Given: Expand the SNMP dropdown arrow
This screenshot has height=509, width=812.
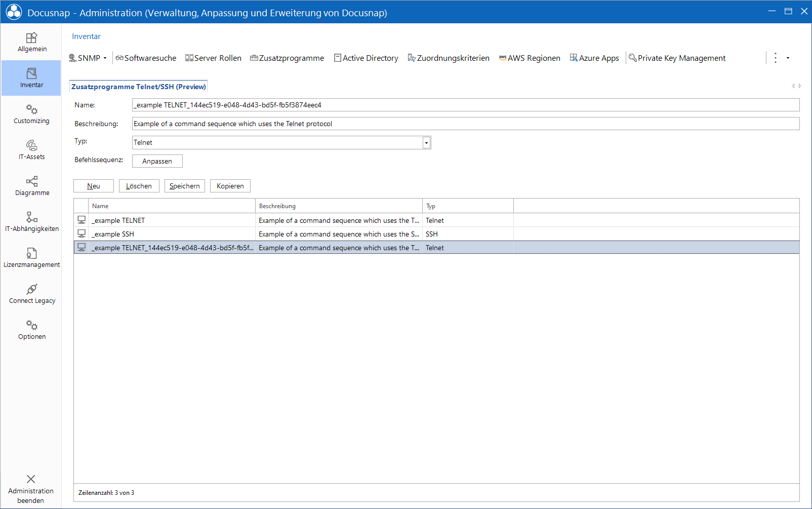Looking at the screenshot, I should (105, 58).
